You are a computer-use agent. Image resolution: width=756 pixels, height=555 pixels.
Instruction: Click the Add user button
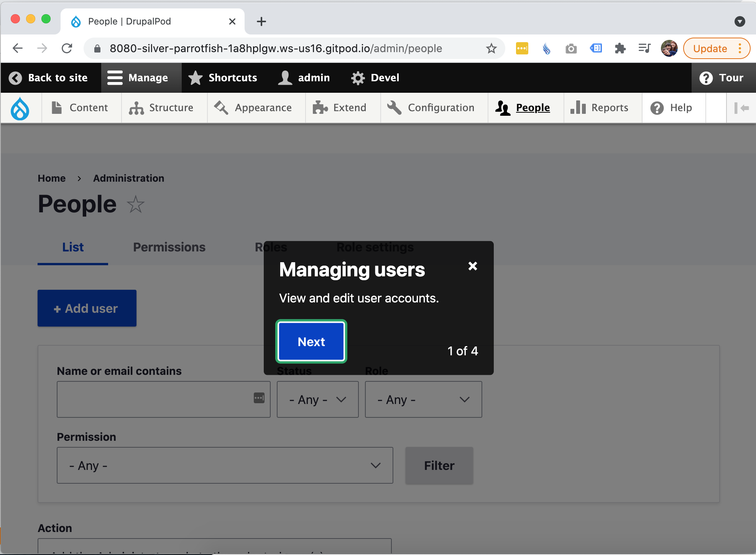click(x=87, y=308)
